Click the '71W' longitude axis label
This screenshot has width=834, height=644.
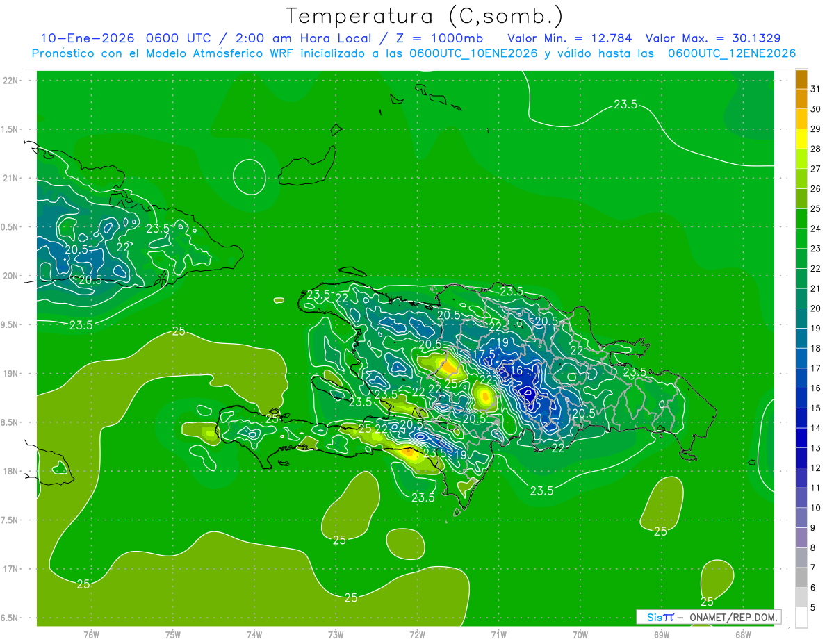coord(498,635)
